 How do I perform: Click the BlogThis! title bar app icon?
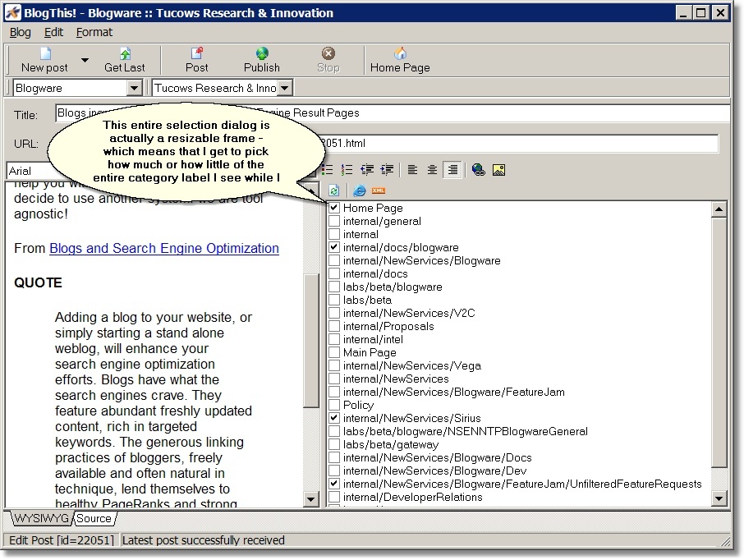point(13,12)
